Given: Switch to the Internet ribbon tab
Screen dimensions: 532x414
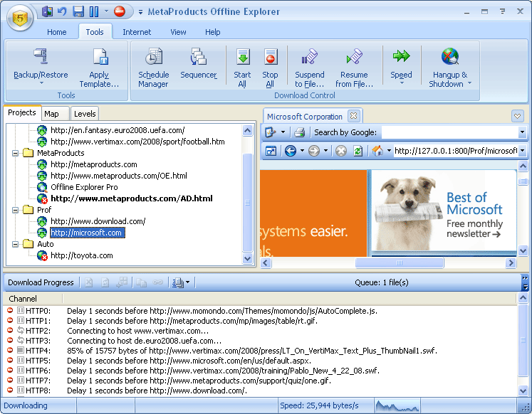Looking at the screenshot, I should tap(137, 32).
